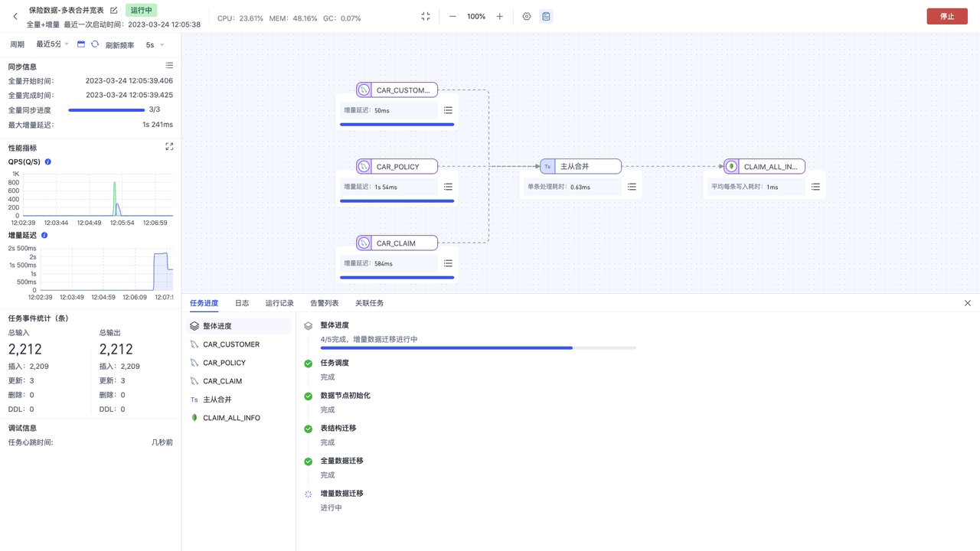Switch to the 告警列表 tab
This screenshot has width=980, height=551.
pyautogui.click(x=325, y=303)
